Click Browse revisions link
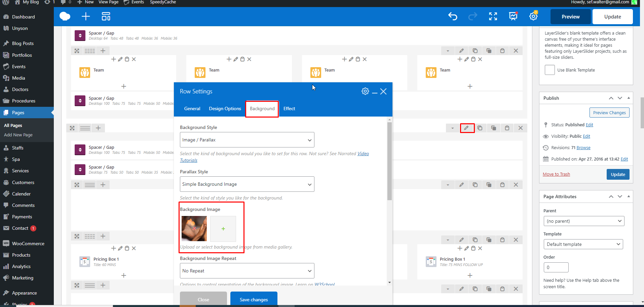 [x=583, y=147]
